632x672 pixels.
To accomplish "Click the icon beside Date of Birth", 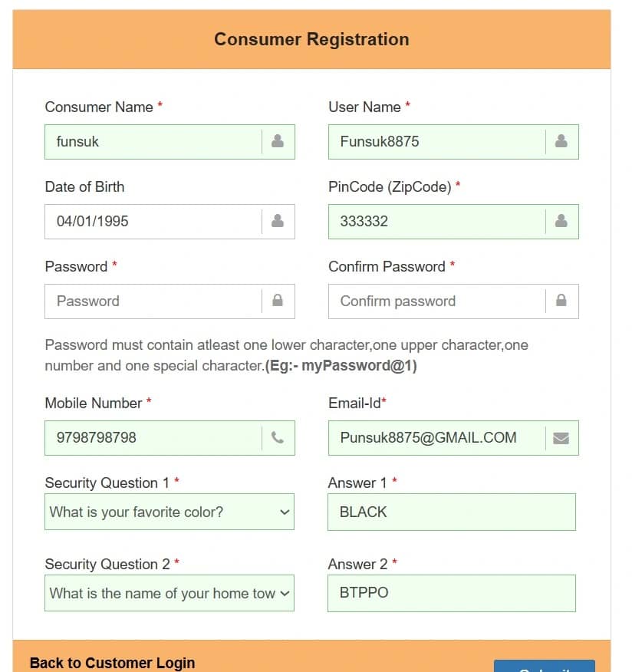I will (x=278, y=222).
